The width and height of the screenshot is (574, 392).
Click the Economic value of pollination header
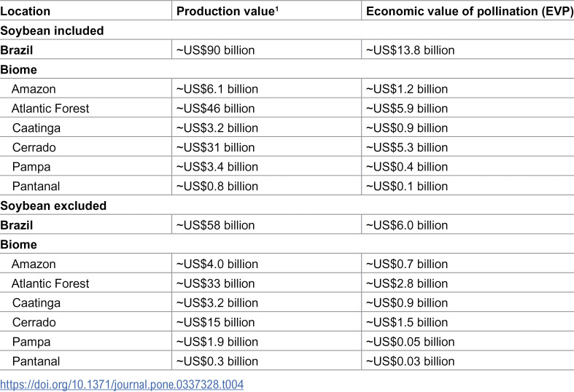tap(470, 12)
